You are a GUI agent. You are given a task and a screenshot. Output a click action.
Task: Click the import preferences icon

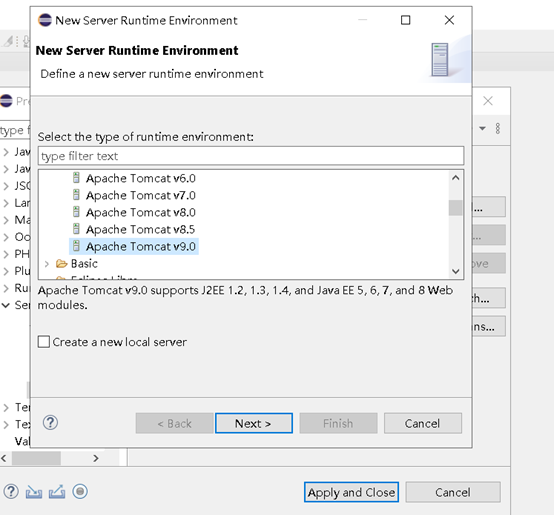[x=34, y=492]
